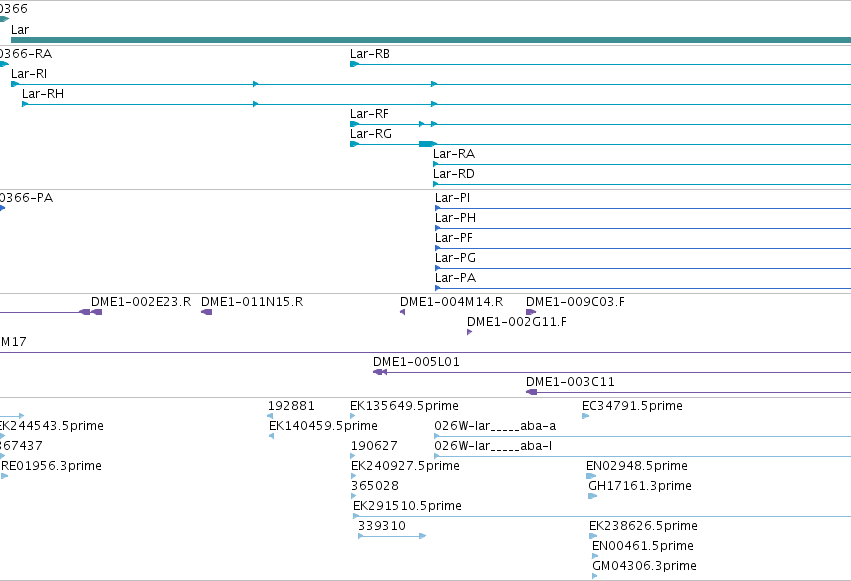Click the EK238626.5prime blue arrow glyph

tap(593, 536)
